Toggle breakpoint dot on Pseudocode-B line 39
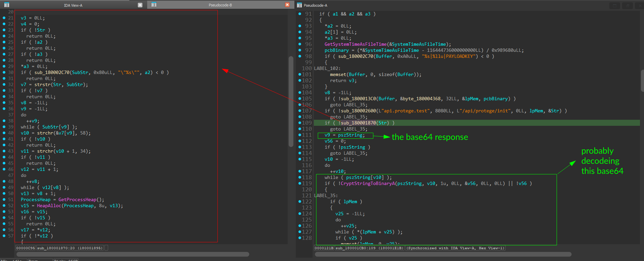 4,127
